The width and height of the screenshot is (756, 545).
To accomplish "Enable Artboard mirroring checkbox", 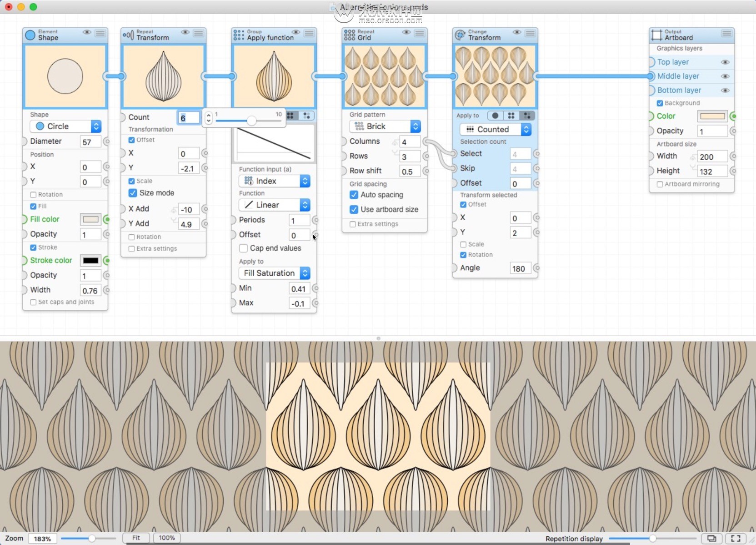I will [660, 184].
